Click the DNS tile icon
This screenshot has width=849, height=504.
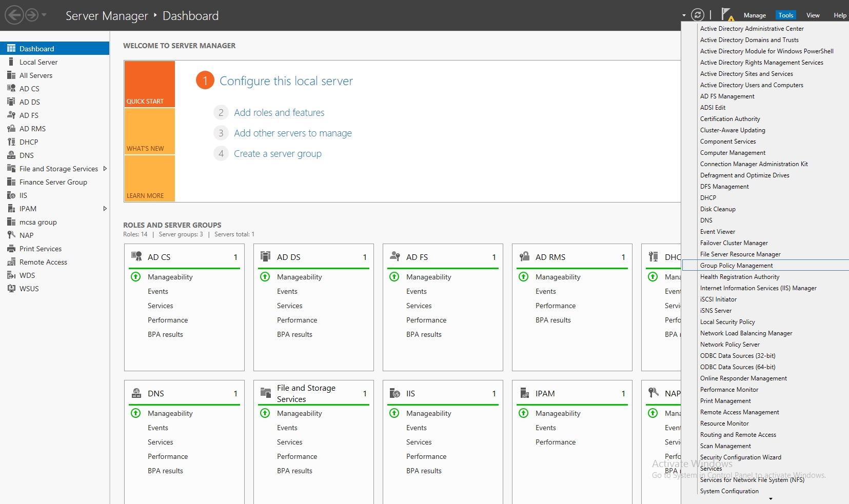click(136, 393)
